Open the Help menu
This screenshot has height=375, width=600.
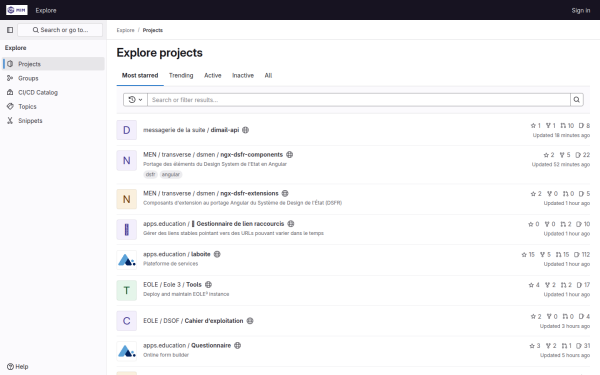click(18, 367)
